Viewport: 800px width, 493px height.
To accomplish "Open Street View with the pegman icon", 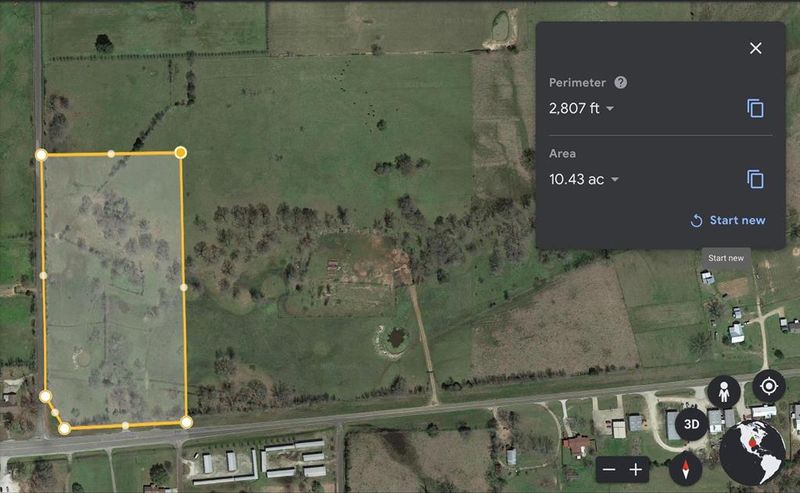I will pyautogui.click(x=723, y=392).
